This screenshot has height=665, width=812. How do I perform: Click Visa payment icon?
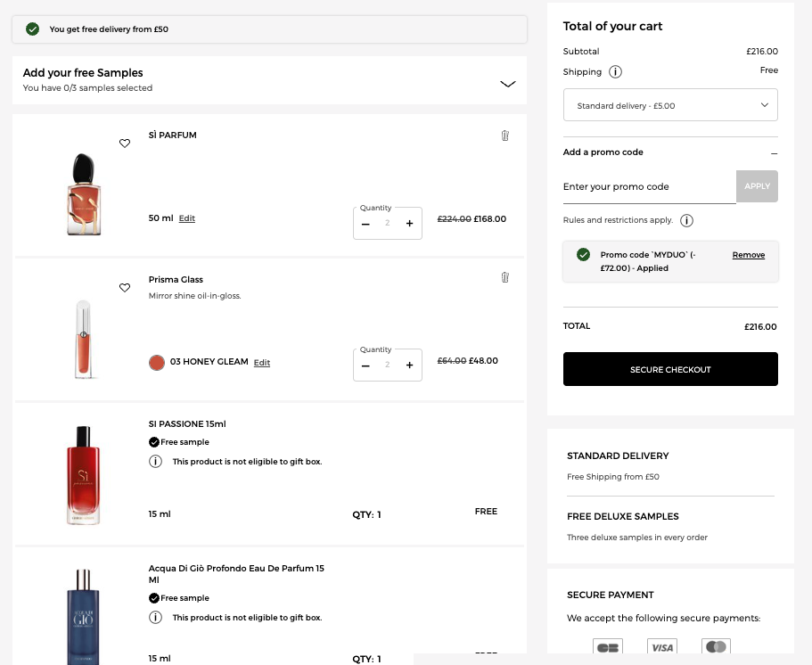[x=661, y=647]
